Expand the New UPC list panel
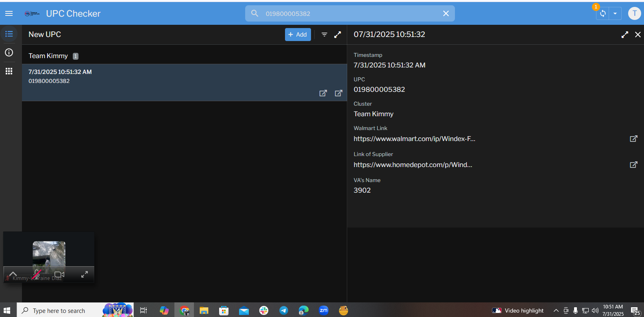The image size is (644, 317). (337, 35)
